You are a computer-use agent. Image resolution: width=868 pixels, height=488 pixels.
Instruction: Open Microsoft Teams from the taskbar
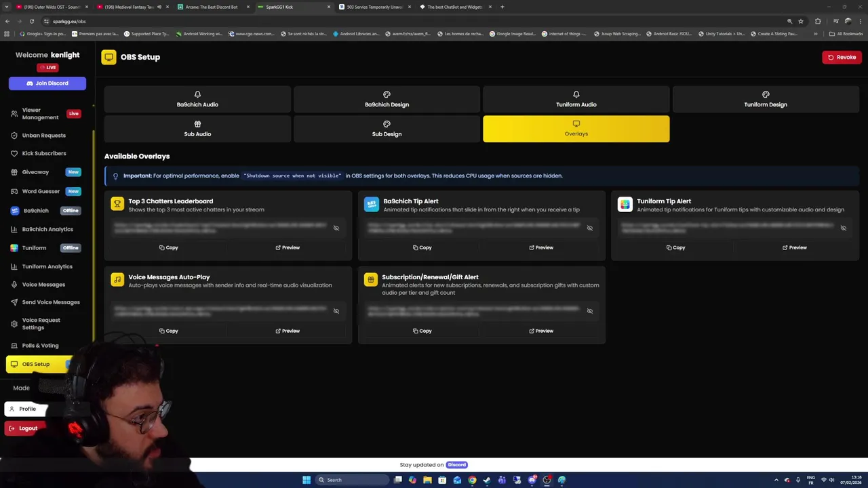pos(502,480)
